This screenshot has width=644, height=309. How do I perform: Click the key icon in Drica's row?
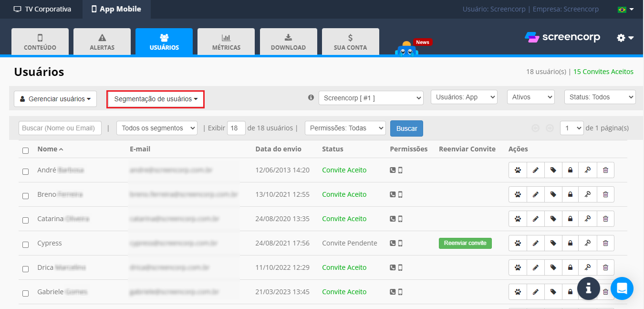[x=588, y=267]
